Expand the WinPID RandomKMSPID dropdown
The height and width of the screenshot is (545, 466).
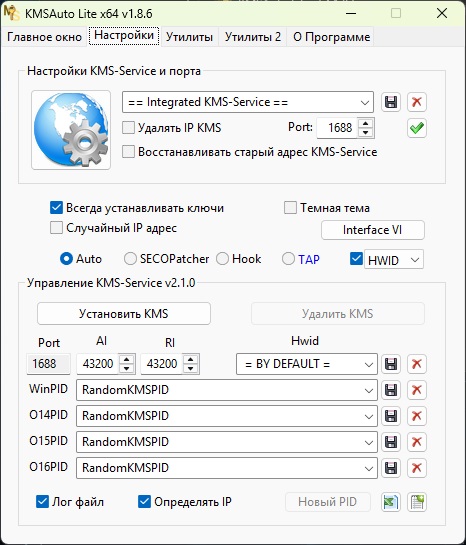tap(227, 390)
